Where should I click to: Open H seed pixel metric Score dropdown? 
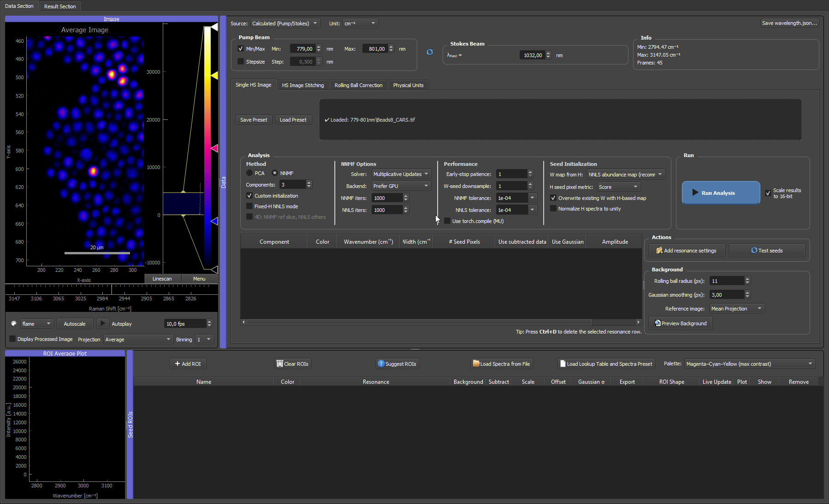coord(619,187)
